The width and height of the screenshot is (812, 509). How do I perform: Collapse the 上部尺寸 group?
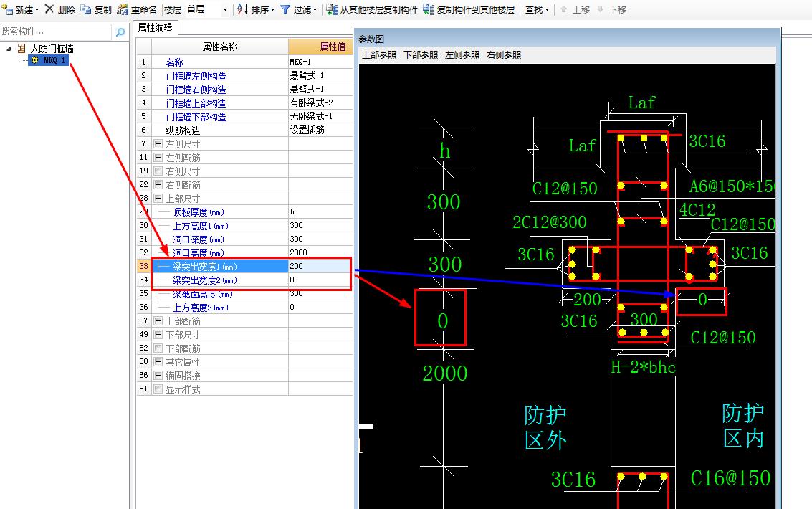click(x=158, y=199)
